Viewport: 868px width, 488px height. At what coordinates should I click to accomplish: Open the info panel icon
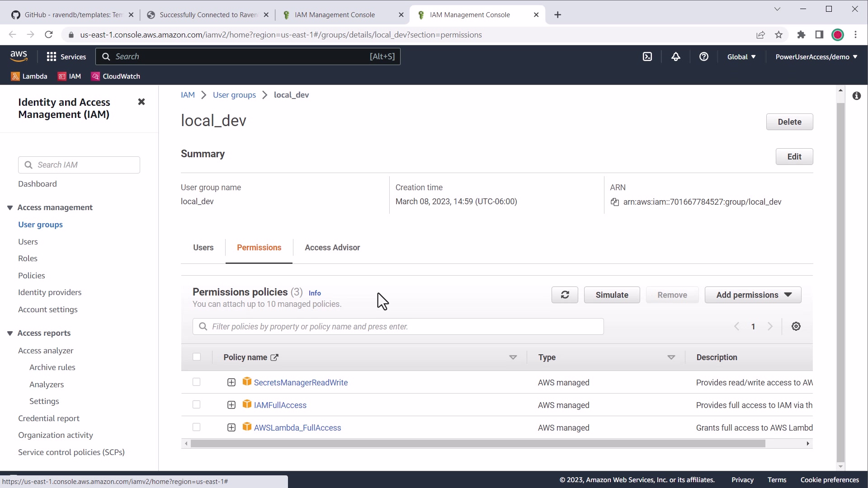pyautogui.click(x=857, y=96)
